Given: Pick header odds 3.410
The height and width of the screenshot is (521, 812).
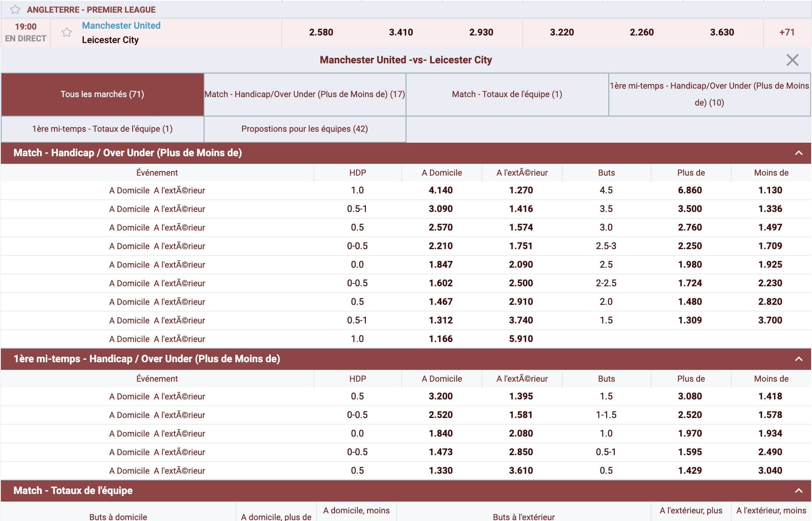Looking at the screenshot, I should (401, 32).
